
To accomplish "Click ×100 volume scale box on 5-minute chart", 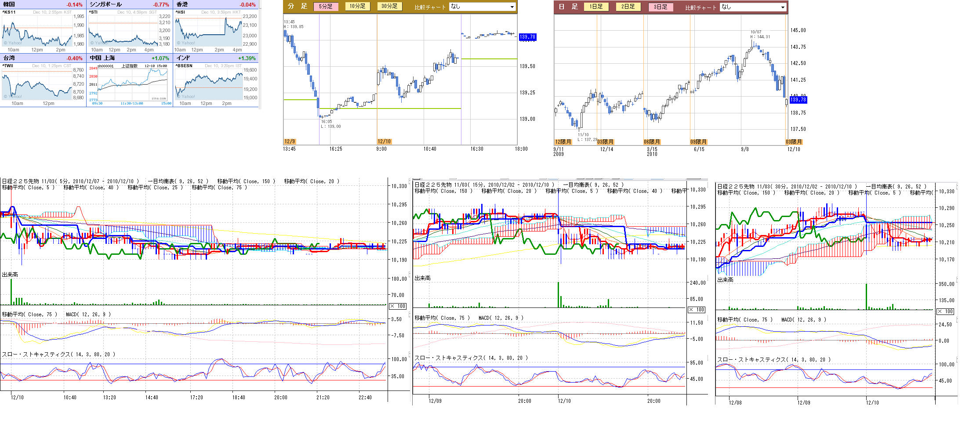I will coord(398,306).
